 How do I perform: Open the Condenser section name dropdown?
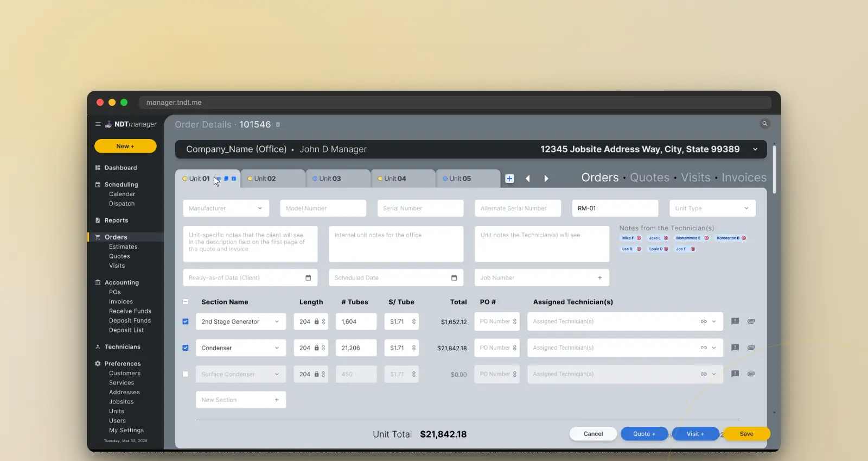coord(241,348)
